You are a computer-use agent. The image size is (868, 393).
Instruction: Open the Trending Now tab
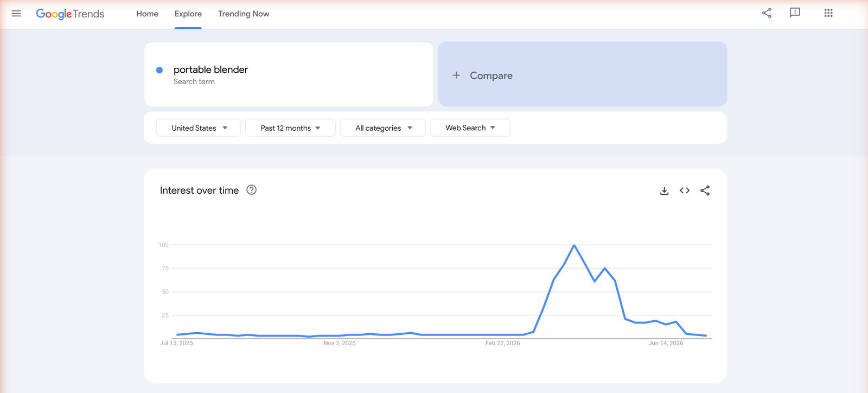click(x=244, y=14)
